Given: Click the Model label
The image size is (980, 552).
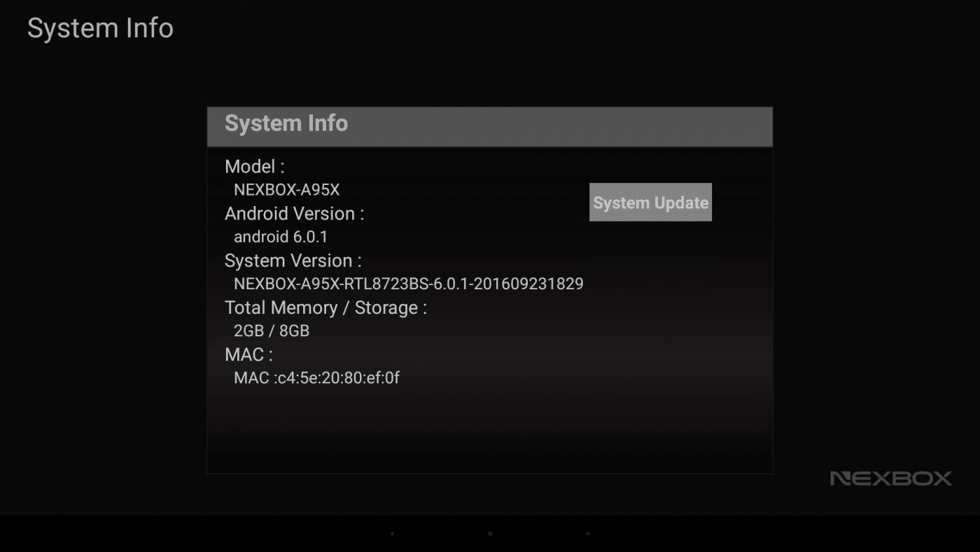Looking at the screenshot, I should pyautogui.click(x=255, y=167).
